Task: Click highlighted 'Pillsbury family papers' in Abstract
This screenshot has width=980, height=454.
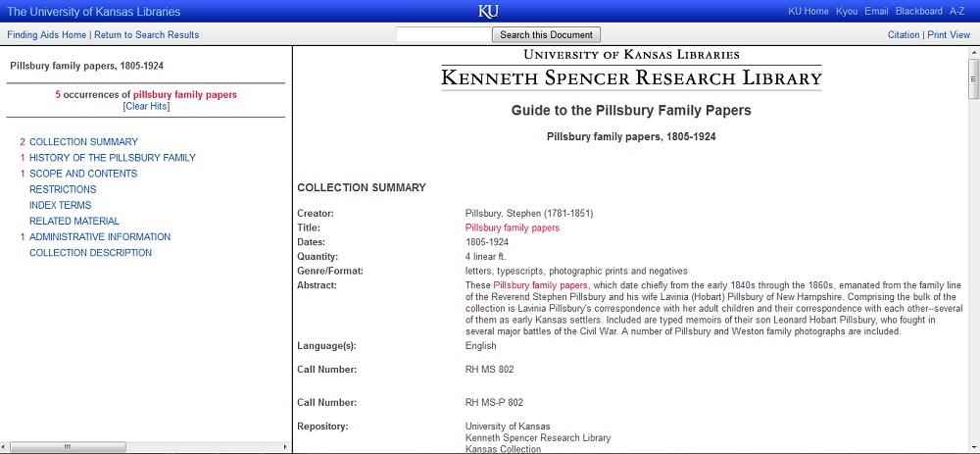Action: (541, 285)
